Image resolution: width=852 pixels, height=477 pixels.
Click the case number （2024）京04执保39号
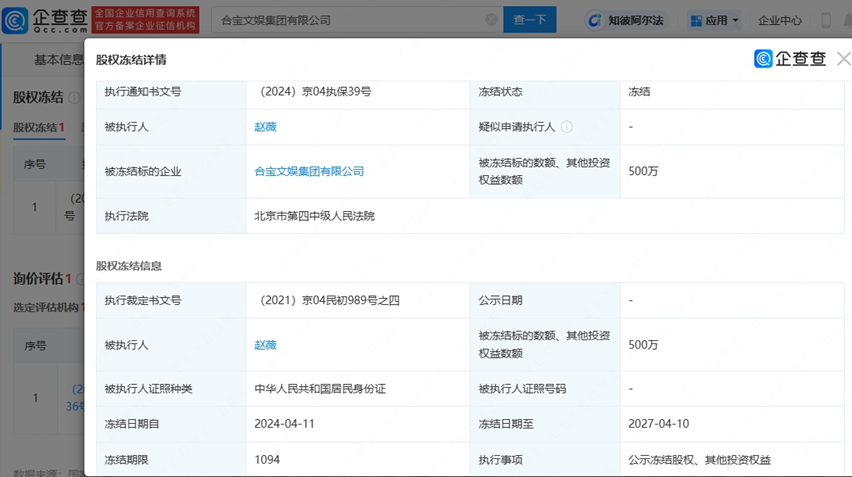tap(315, 91)
